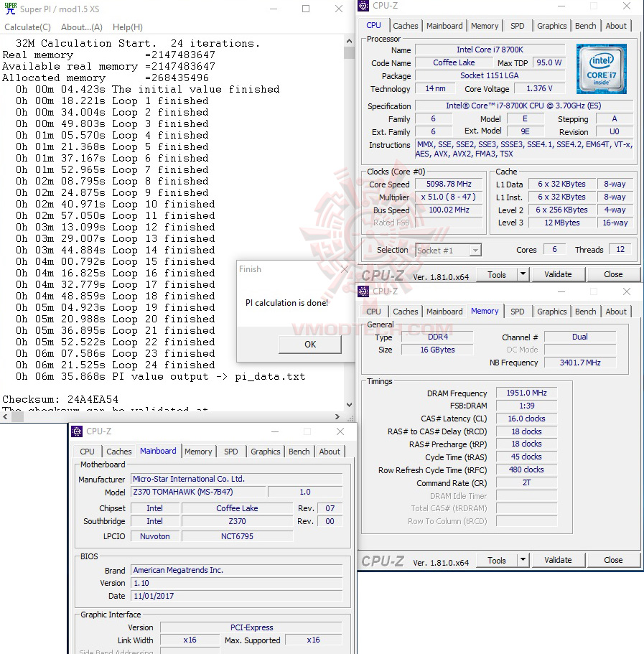Open the About menu in Super PI
The image size is (644, 654).
tap(82, 27)
